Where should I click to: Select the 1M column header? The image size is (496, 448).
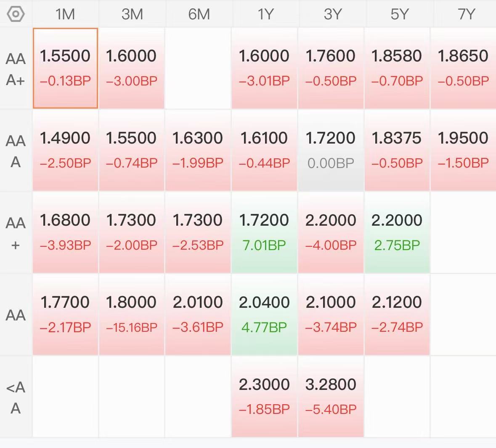tap(65, 14)
